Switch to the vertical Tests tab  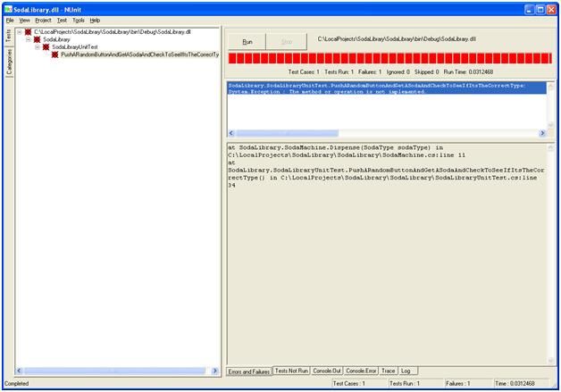9,36
